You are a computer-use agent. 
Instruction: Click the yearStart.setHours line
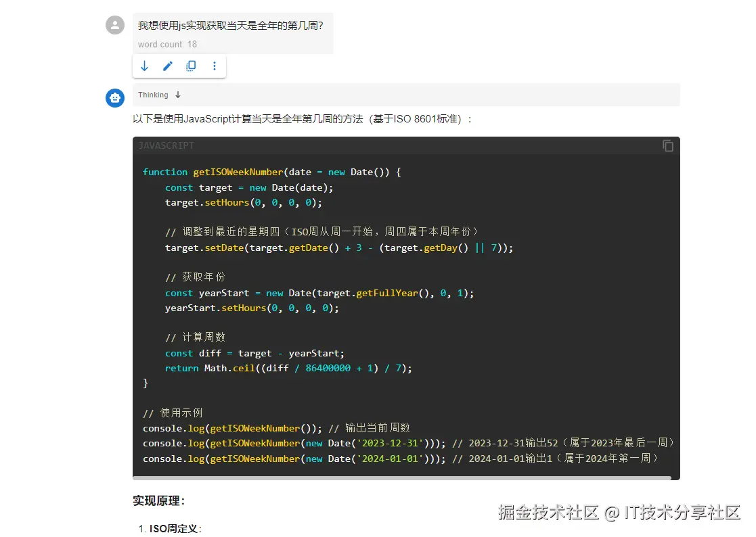pyautogui.click(x=252, y=308)
